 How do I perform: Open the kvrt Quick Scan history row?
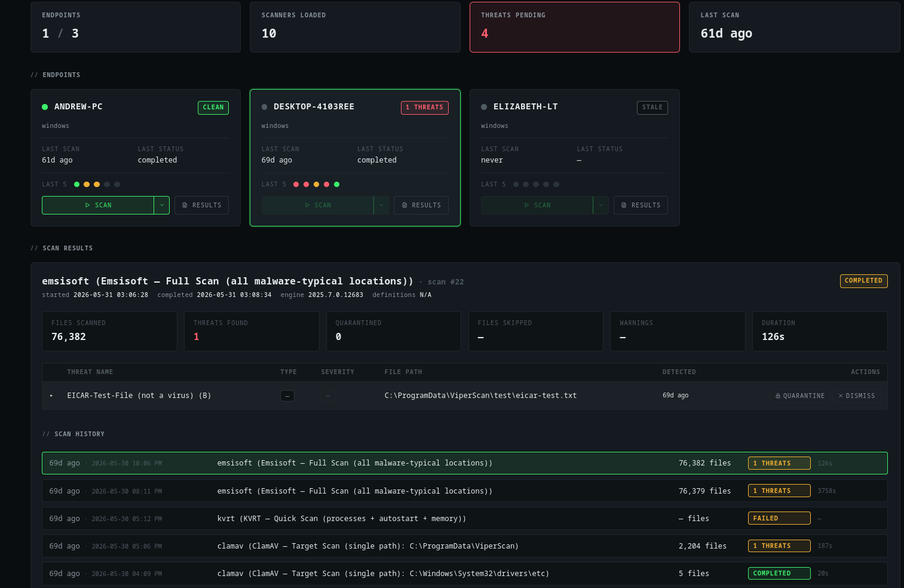point(465,518)
